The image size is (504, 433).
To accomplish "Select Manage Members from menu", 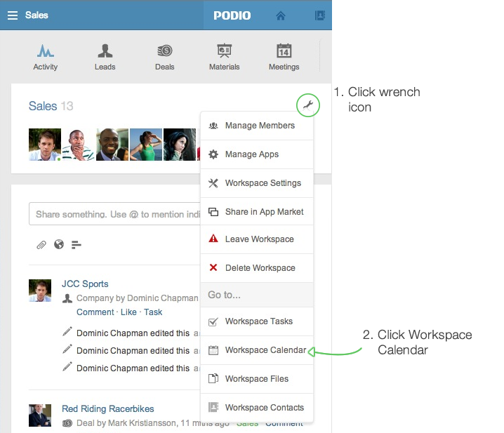I will 257,126.
